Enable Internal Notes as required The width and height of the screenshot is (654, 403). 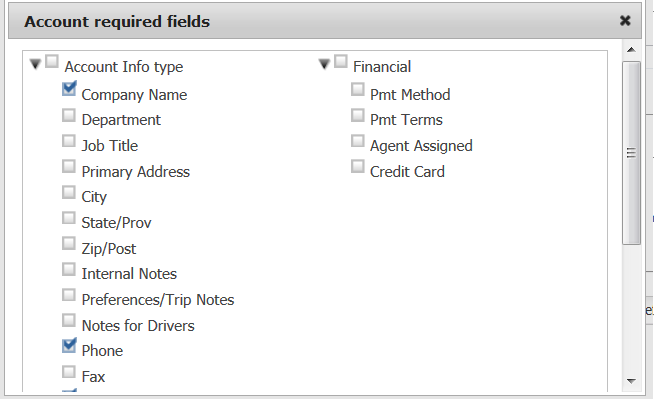coord(69,269)
